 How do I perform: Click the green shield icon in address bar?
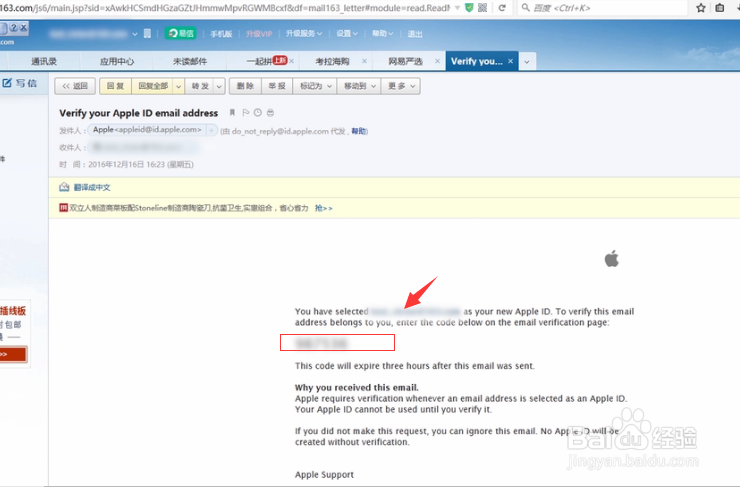point(469,8)
